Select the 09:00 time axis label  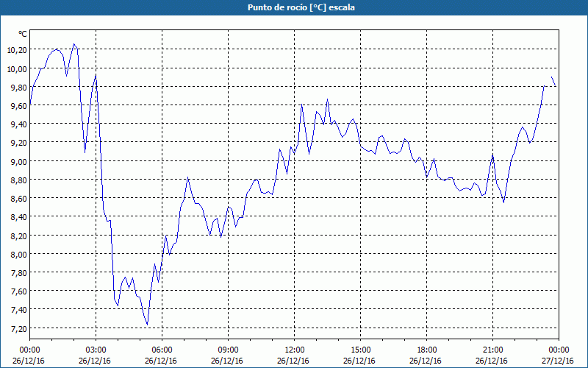[x=228, y=350]
